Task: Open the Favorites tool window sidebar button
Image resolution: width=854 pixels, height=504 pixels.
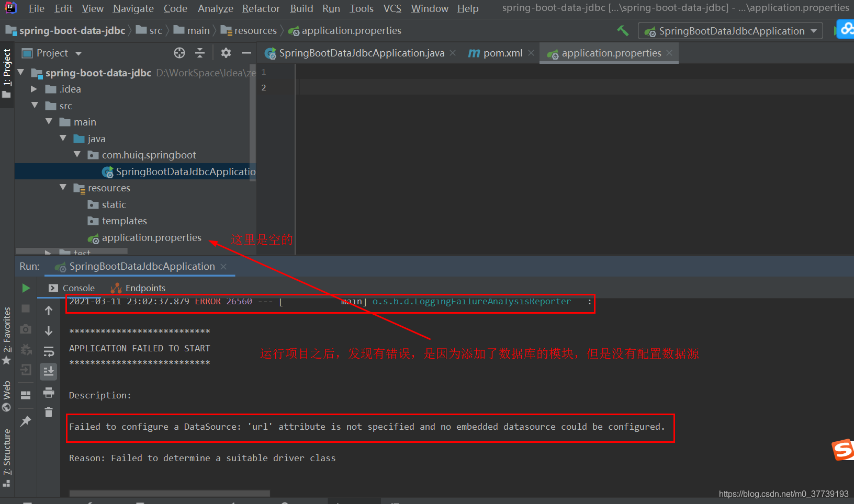Action: [x=7, y=336]
